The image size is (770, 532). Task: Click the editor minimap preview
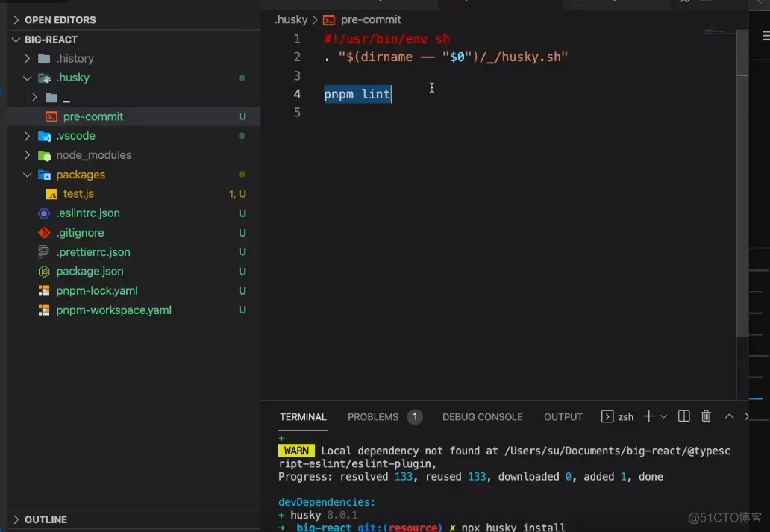(719, 32)
